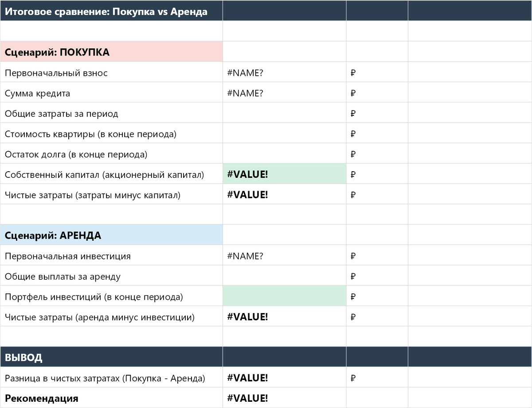Screen dimensions: 532x408
Task: Select the 'Общие затраты за период' row label
Action: [x=111, y=113]
